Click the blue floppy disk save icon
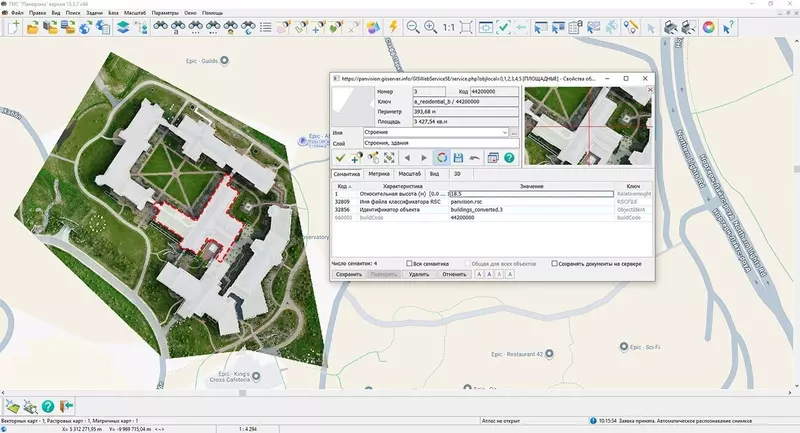Image resolution: width=800 pixels, height=433 pixels. tap(458, 158)
